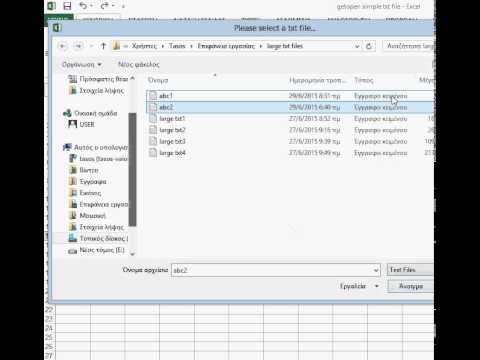Select the upper Στοιχεία λήψης under favorites
480x360 pixels.
click(96, 91)
